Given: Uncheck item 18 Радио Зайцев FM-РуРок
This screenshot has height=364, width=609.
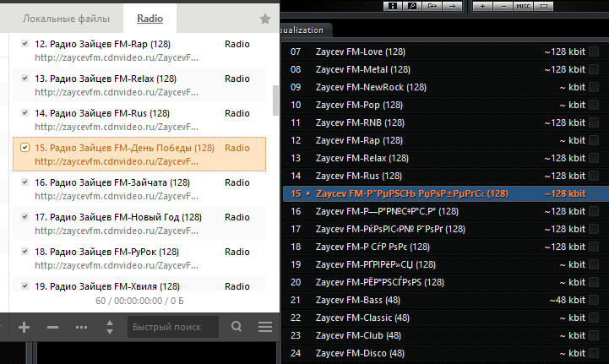Looking at the screenshot, I should pyautogui.click(x=24, y=251).
